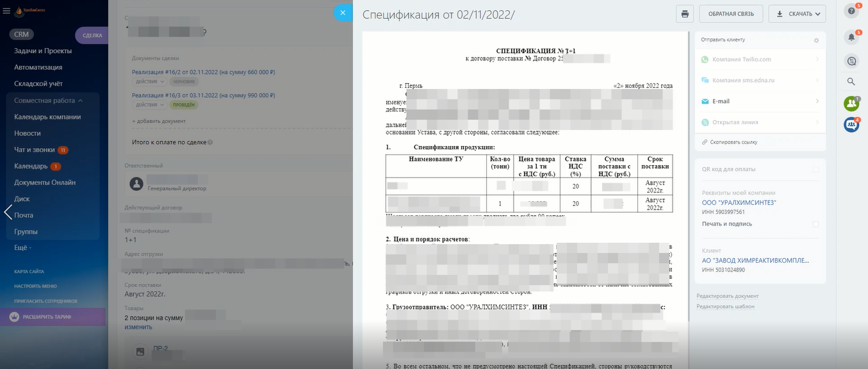Expand the Открытая линия chevron
The height and width of the screenshot is (369, 868).
[818, 122]
